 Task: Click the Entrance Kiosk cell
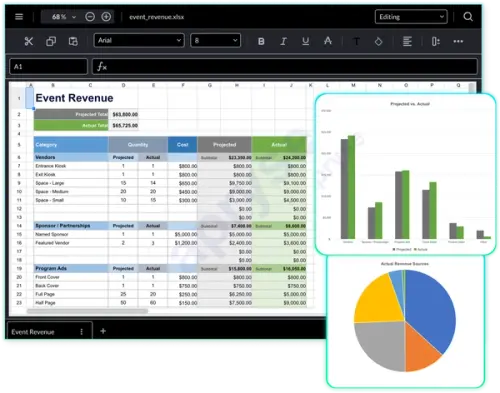[x=71, y=166]
